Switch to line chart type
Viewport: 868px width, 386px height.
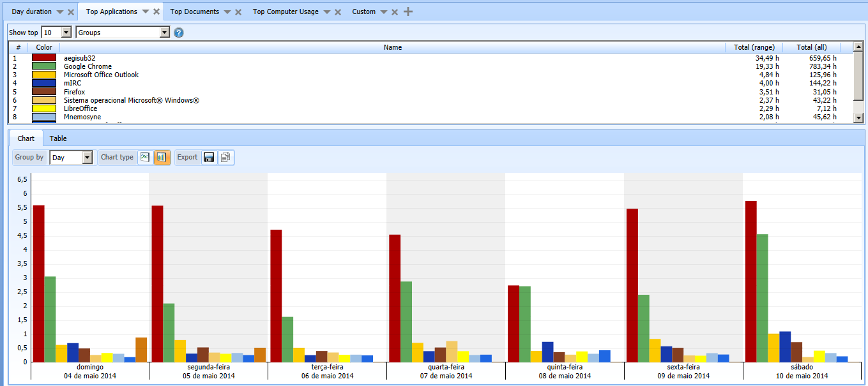pos(145,157)
